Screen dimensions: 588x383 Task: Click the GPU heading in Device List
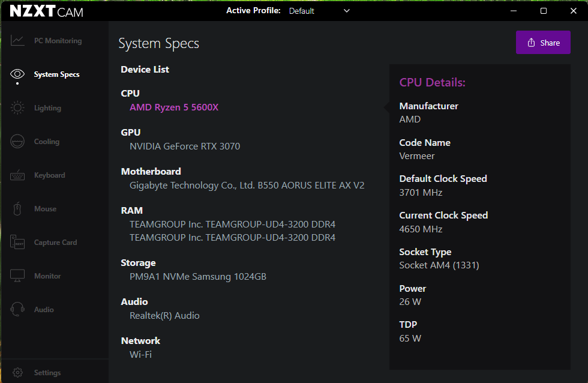[131, 133]
